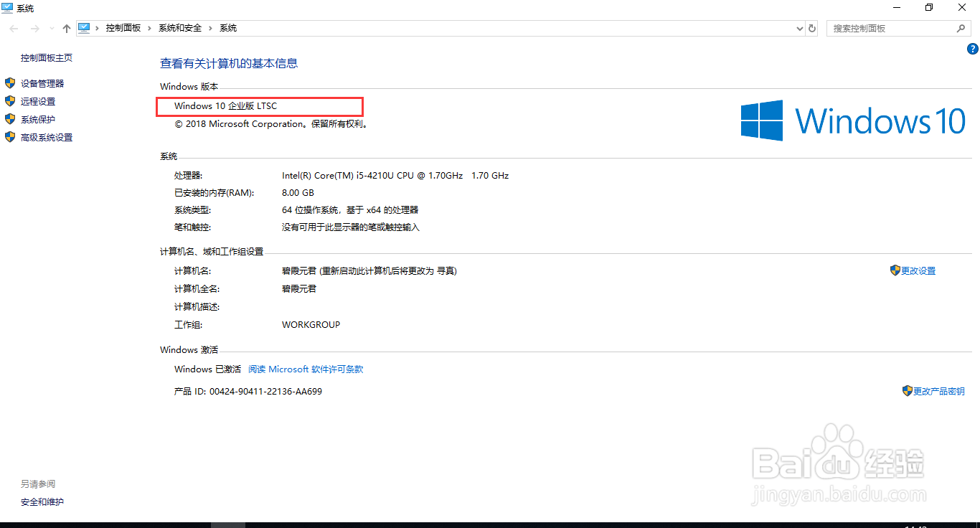Expand chevron after 控制面板 breadcrumb
Screen dimensions: 980x528
[150, 28]
